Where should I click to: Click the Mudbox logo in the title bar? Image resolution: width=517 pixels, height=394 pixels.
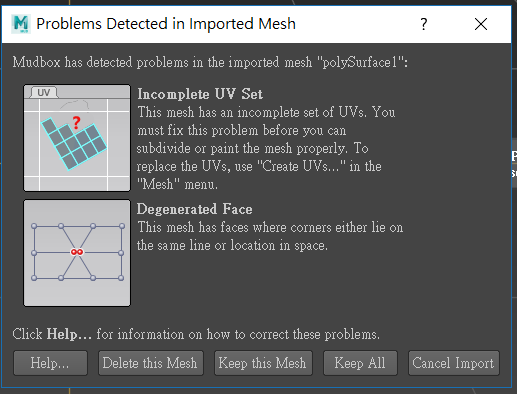point(21,24)
